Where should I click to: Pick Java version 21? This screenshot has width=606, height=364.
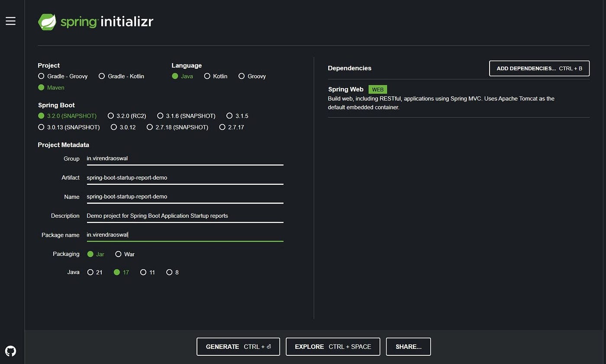tap(95, 272)
